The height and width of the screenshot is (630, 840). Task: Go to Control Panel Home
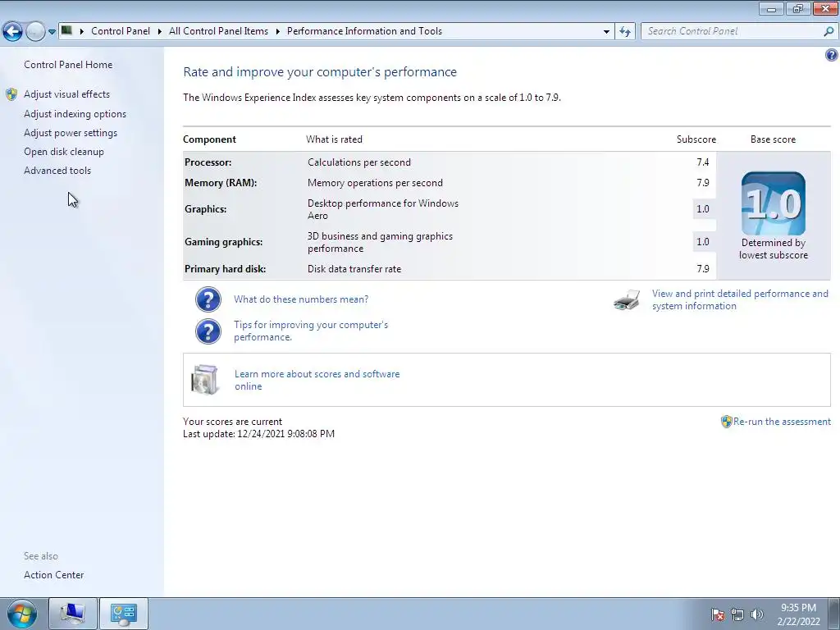(68, 65)
